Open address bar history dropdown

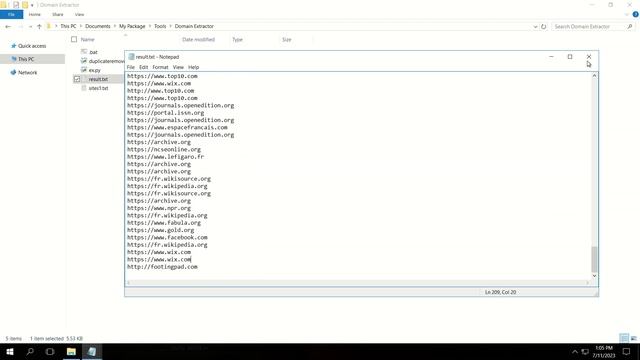pyautogui.click(x=535, y=26)
